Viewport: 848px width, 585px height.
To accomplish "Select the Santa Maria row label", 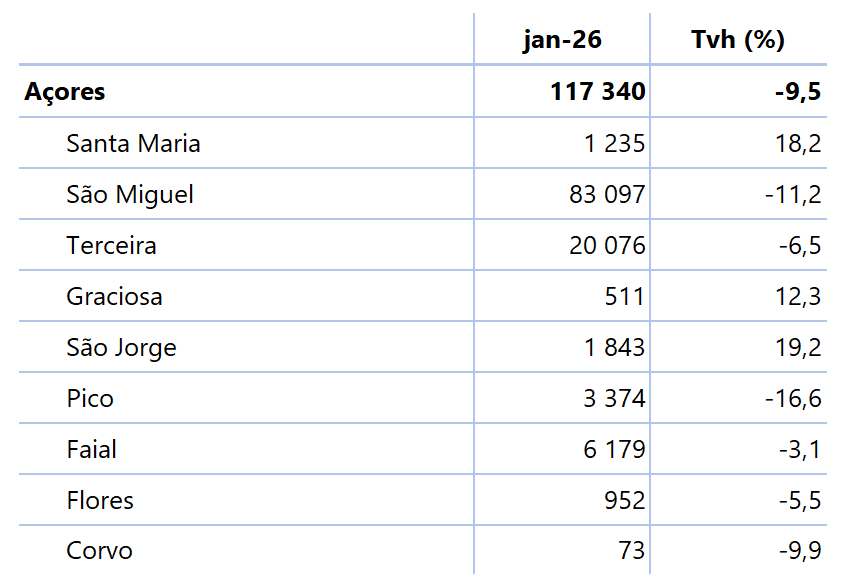I will click(133, 144).
